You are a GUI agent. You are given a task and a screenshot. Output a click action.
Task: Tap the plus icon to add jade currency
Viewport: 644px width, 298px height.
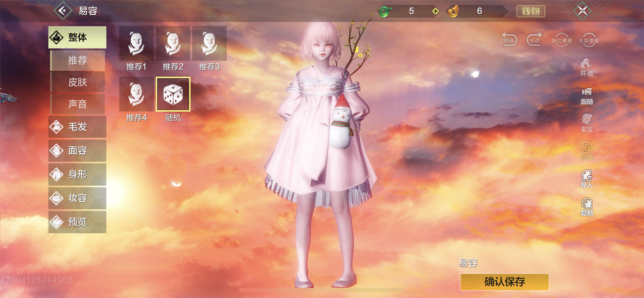[436, 11]
